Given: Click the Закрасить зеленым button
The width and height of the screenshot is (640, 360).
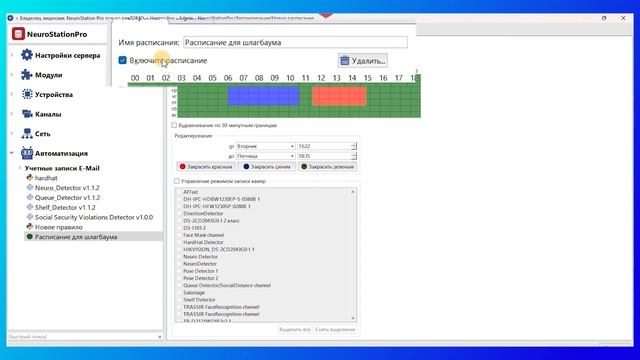Looking at the screenshot, I should point(328,167).
